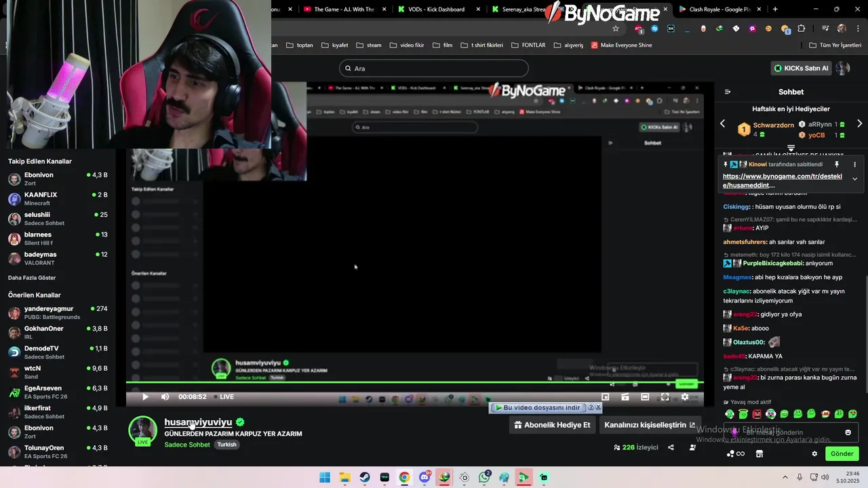Open Tüm Yer İşaretleri bookmarks folder
Screen dimensions: 868x488
[x=835, y=45]
